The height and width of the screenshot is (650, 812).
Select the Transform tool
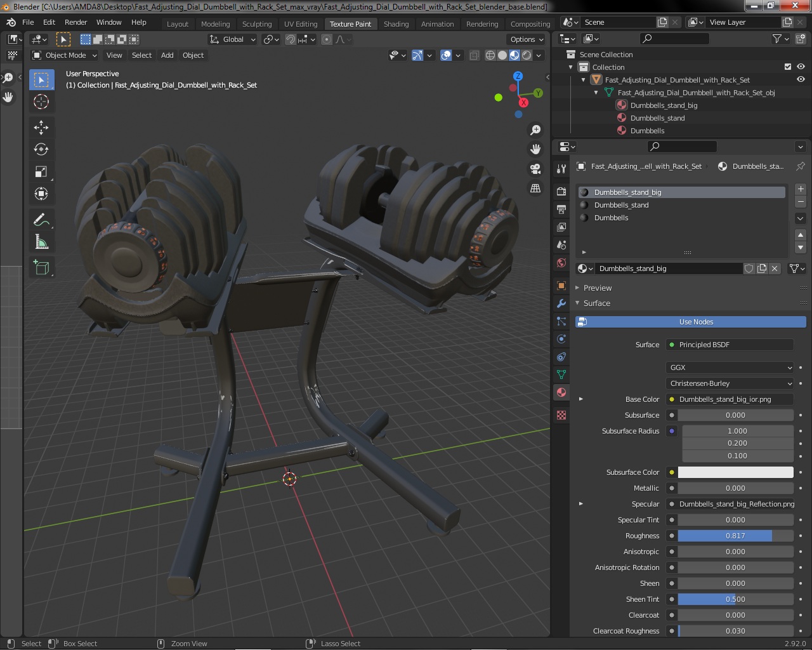coord(41,194)
